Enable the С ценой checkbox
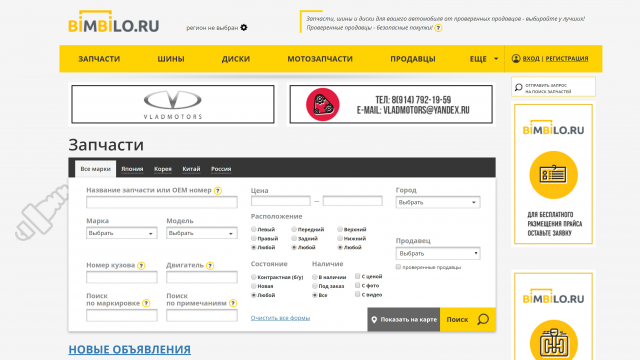 coord(358,276)
